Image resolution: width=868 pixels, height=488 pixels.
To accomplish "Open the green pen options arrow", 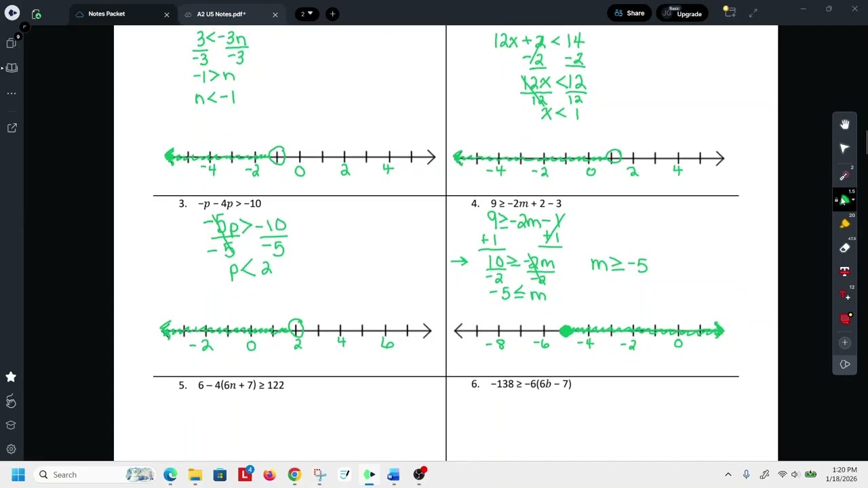I will (853, 200).
